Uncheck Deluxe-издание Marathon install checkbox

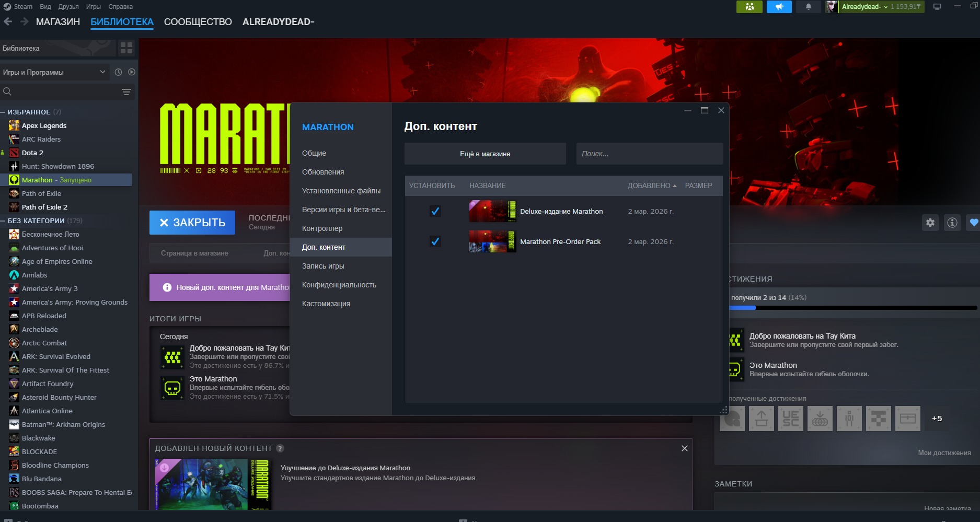click(435, 211)
